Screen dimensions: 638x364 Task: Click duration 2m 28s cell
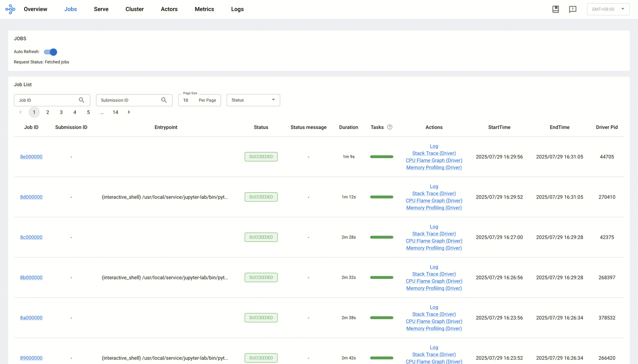click(349, 237)
